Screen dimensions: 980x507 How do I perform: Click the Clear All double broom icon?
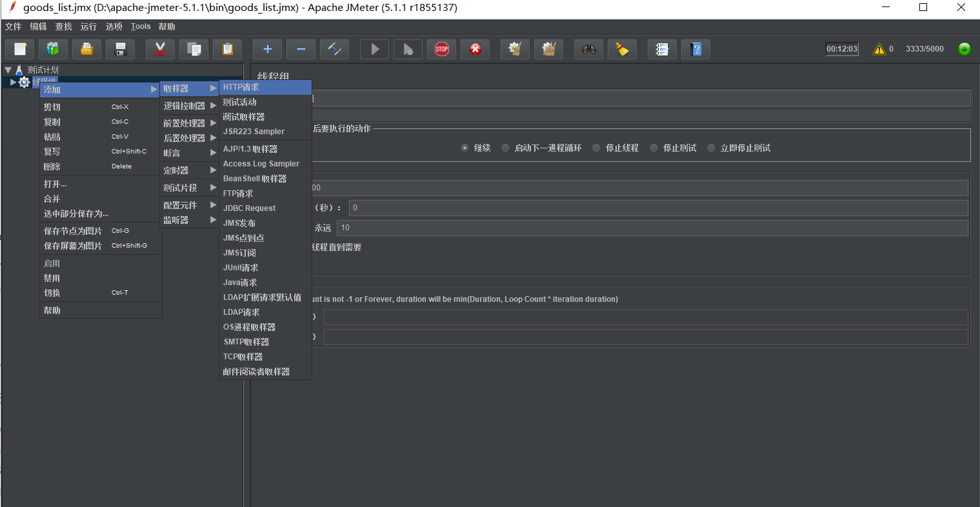(x=548, y=49)
